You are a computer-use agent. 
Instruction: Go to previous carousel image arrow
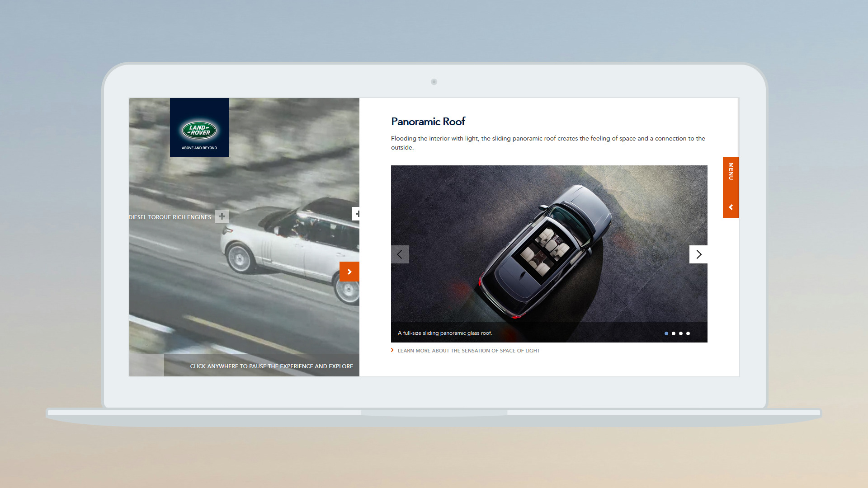pyautogui.click(x=400, y=254)
